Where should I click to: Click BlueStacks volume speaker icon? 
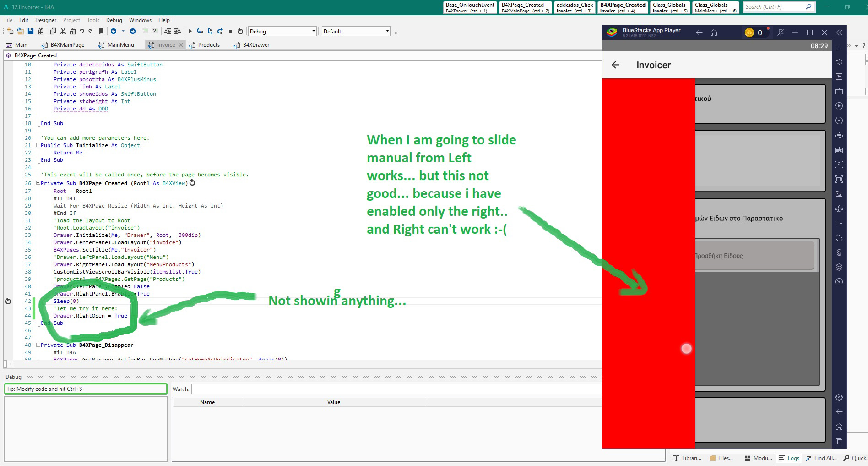[839, 62]
